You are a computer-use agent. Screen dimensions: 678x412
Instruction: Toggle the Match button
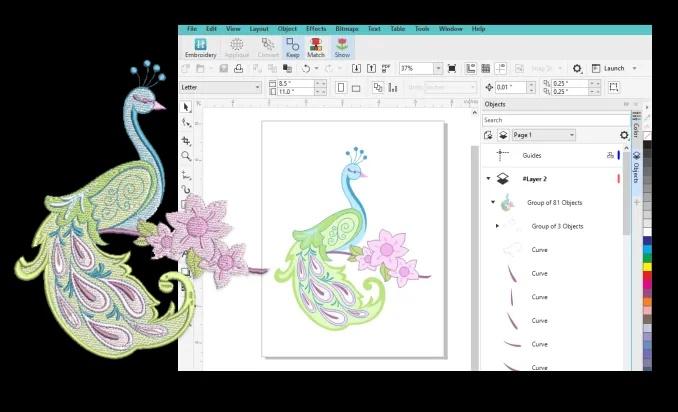click(316, 47)
